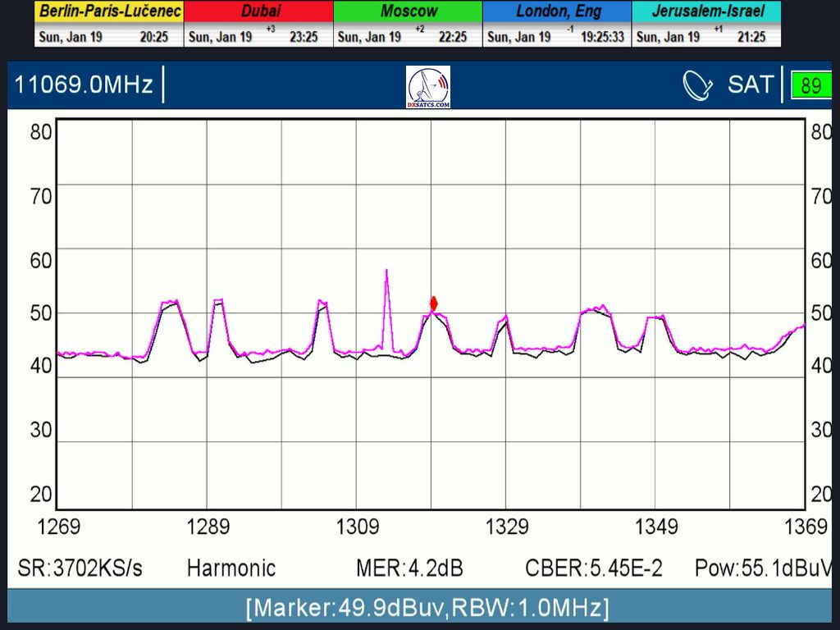
Task: Select the Harmonic label
Action: point(231,568)
